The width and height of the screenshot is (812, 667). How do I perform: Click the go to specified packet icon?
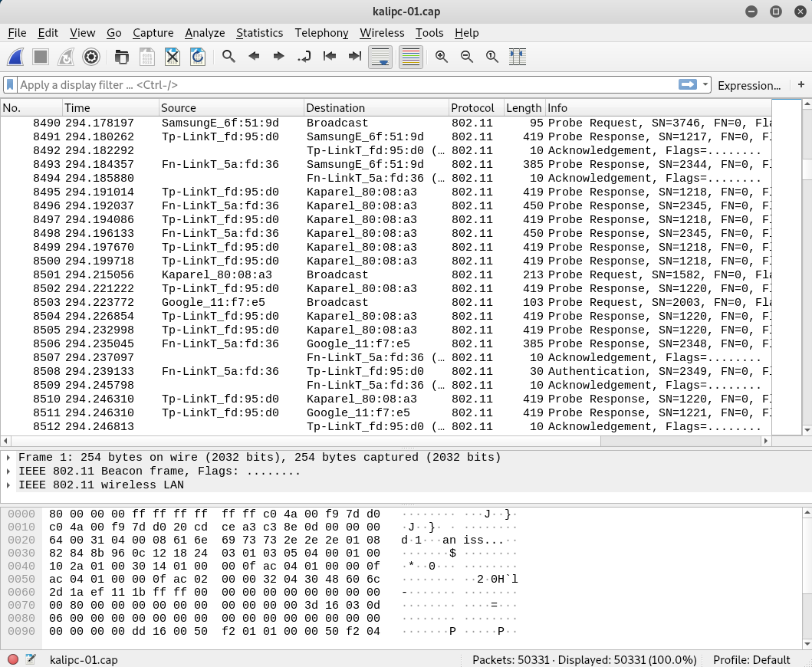pyautogui.click(x=304, y=57)
